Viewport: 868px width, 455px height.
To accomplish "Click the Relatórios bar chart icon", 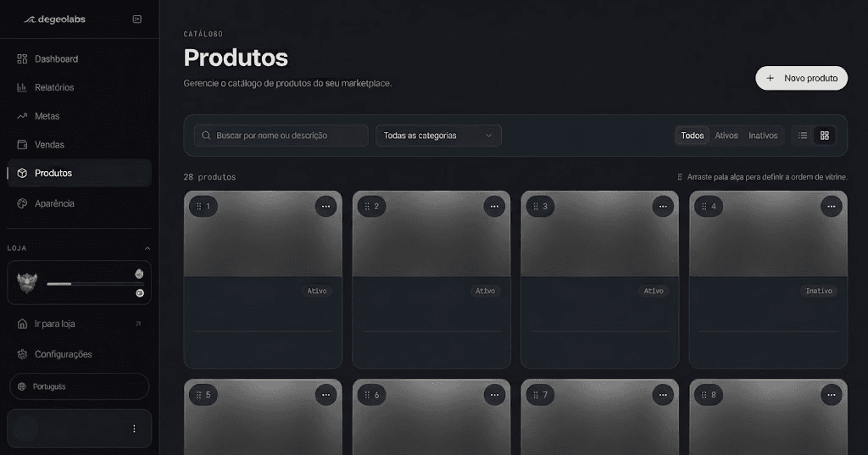I will point(22,87).
